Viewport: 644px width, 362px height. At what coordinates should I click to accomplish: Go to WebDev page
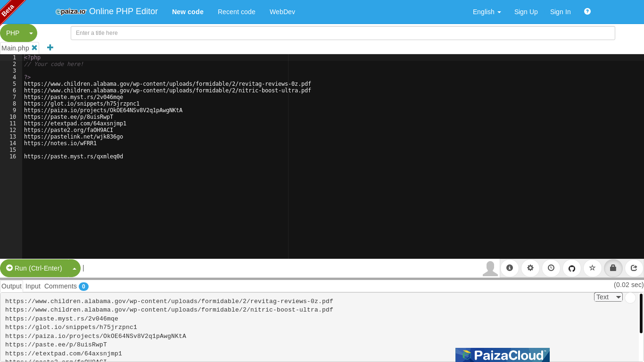click(282, 12)
